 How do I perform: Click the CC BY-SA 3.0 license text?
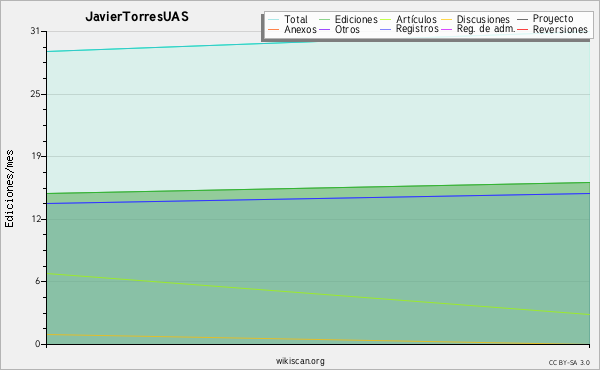click(569, 363)
